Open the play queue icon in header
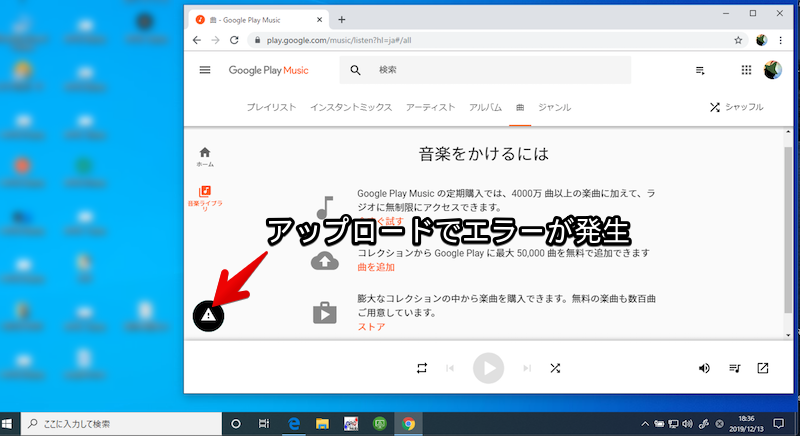The width and height of the screenshot is (800, 436). [700, 70]
